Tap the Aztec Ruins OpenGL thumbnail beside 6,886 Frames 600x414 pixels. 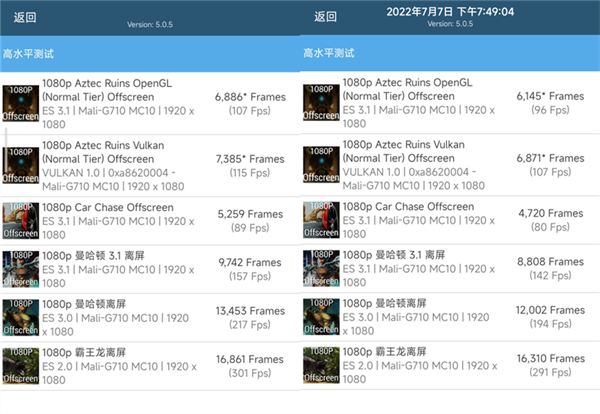[x=20, y=103]
